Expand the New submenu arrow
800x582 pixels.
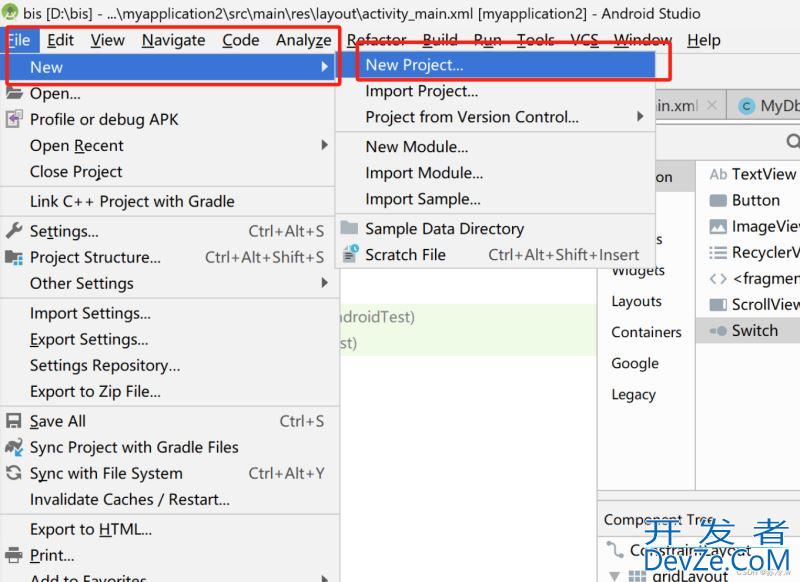(x=324, y=66)
